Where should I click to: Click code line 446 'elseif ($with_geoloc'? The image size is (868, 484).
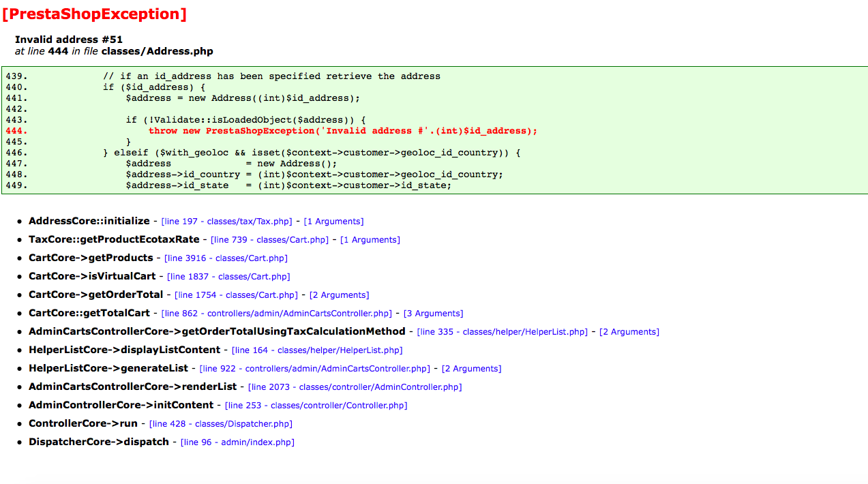tap(312, 153)
